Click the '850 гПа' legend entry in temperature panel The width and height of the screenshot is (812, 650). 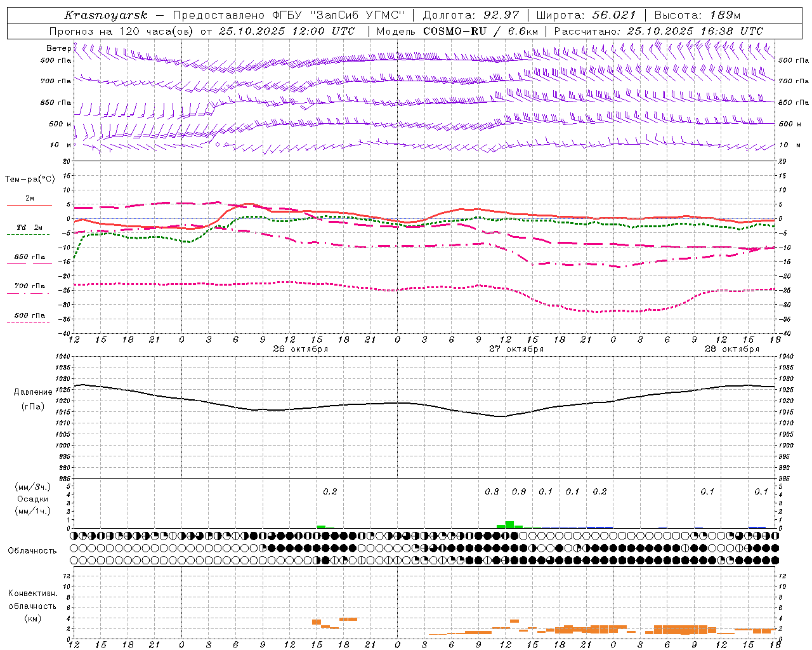click(30, 257)
